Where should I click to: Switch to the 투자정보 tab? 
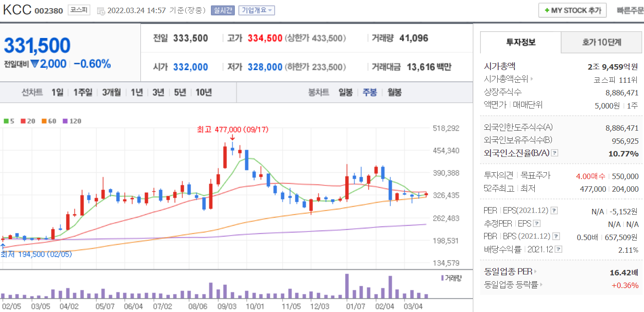pyautogui.click(x=521, y=43)
